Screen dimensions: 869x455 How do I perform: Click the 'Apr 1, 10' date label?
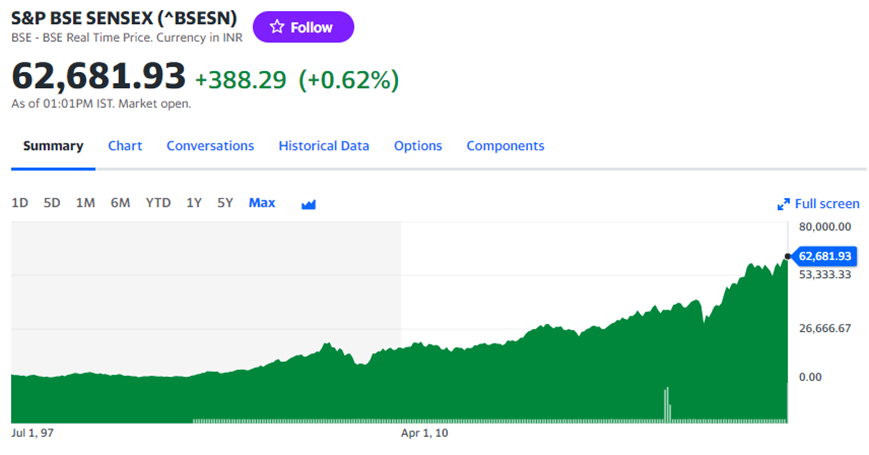425,433
